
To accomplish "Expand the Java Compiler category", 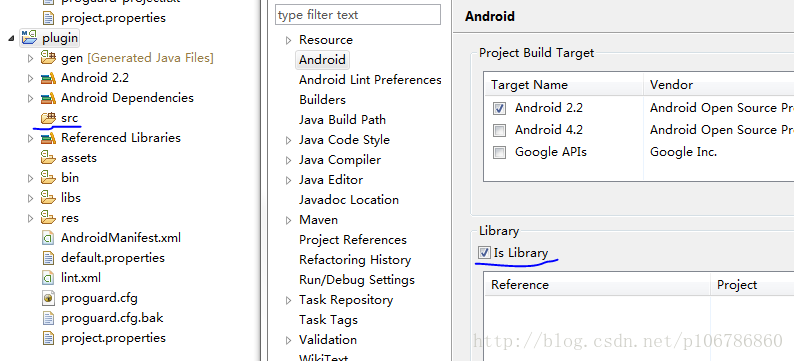I will tap(288, 161).
